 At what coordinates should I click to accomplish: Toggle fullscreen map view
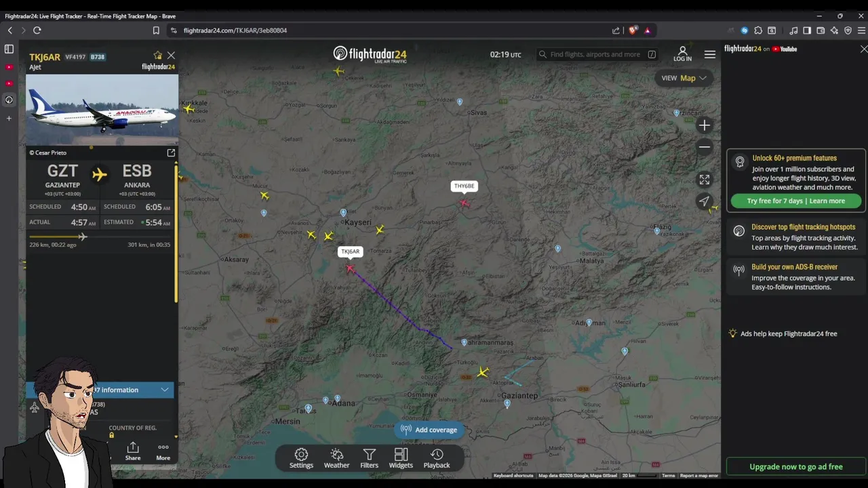point(705,180)
